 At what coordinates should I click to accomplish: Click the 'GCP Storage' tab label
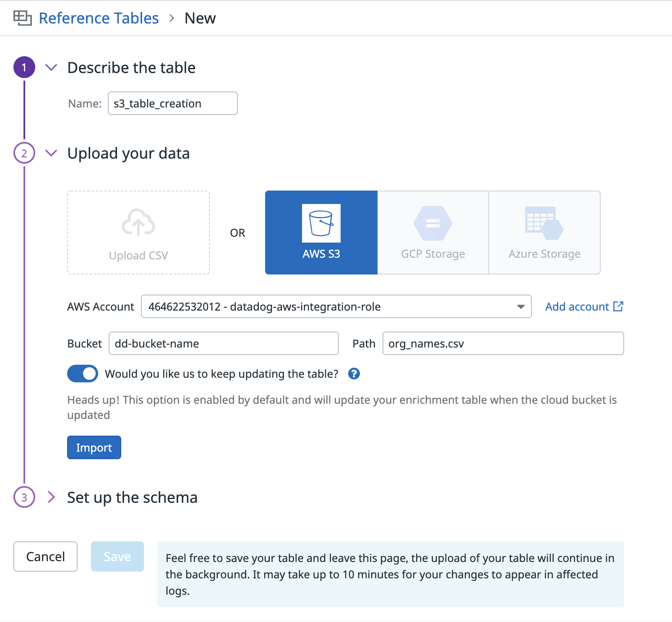[433, 254]
